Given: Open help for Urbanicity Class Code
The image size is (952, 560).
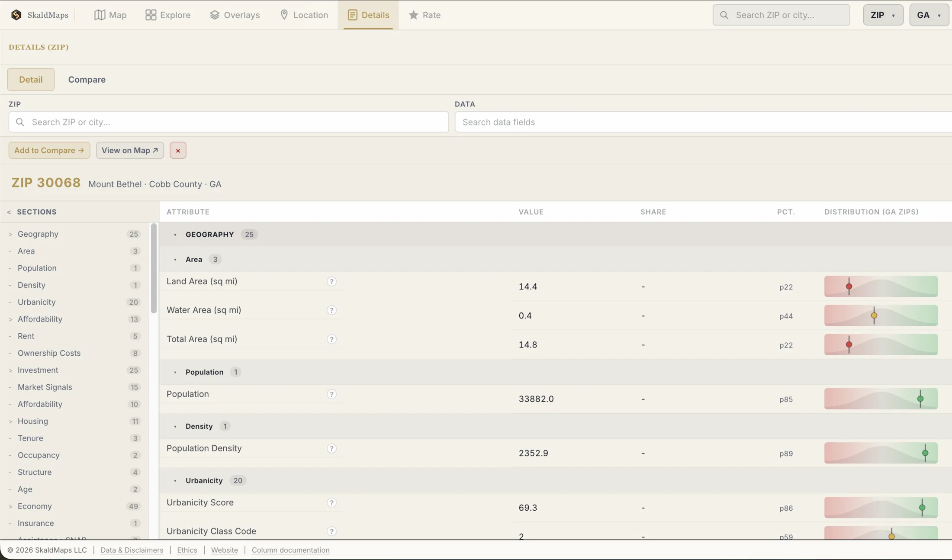Looking at the screenshot, I should 331,531.
